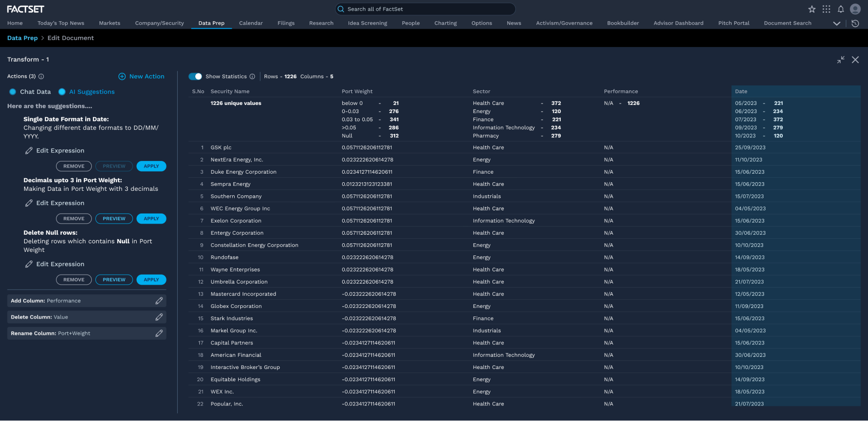Toggle the Show Statistics switch
The height and width of the screenshot is (421, 868).
(195, 77)
